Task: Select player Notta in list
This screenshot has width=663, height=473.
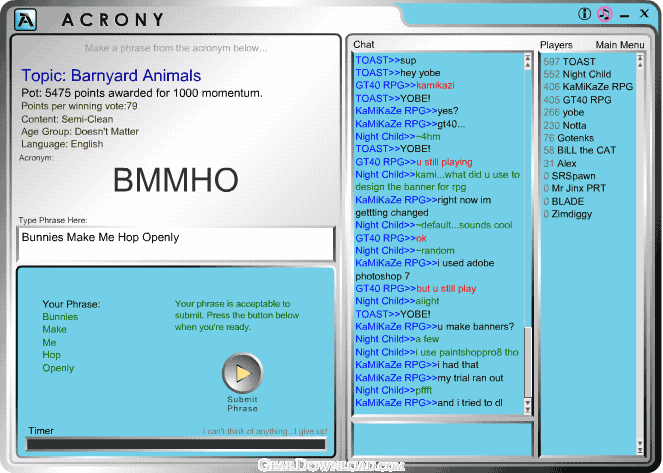Action: pyautogui.click(x=564, y=126)
